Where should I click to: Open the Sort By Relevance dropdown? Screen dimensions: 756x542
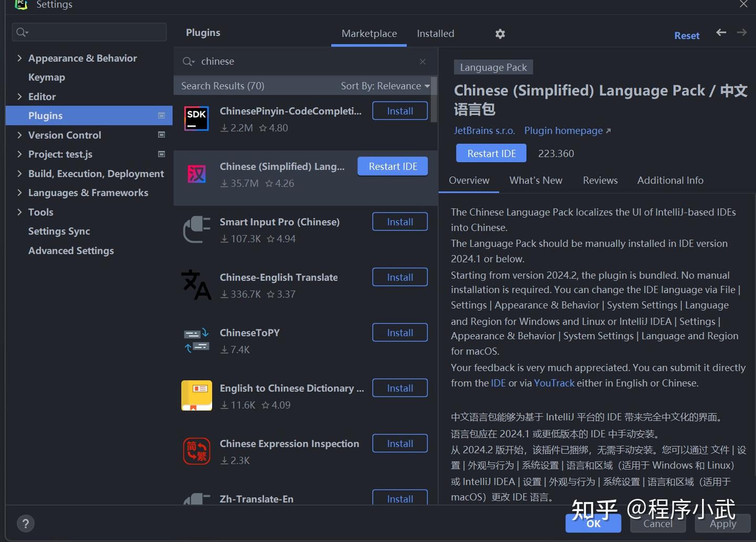[385, 86]
